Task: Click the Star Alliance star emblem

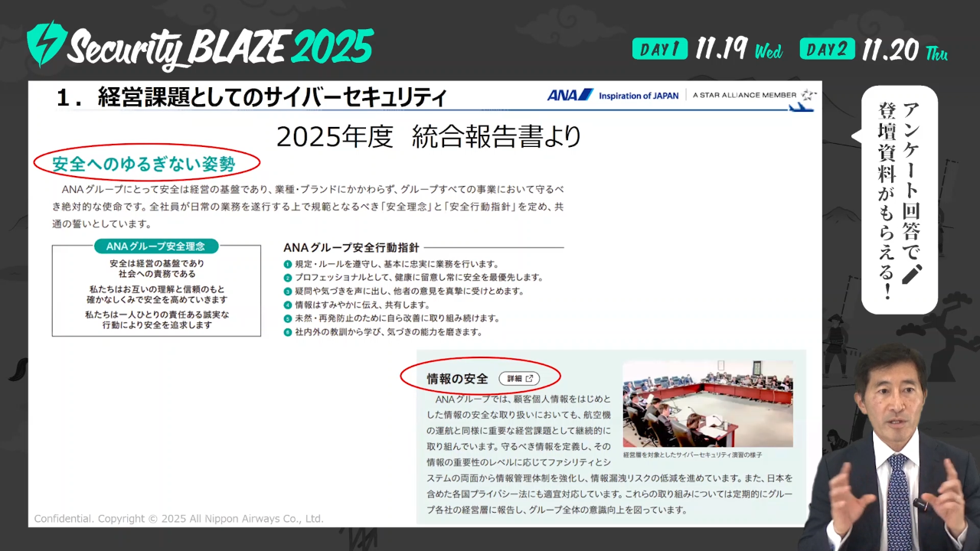Action: click(808, 95)
